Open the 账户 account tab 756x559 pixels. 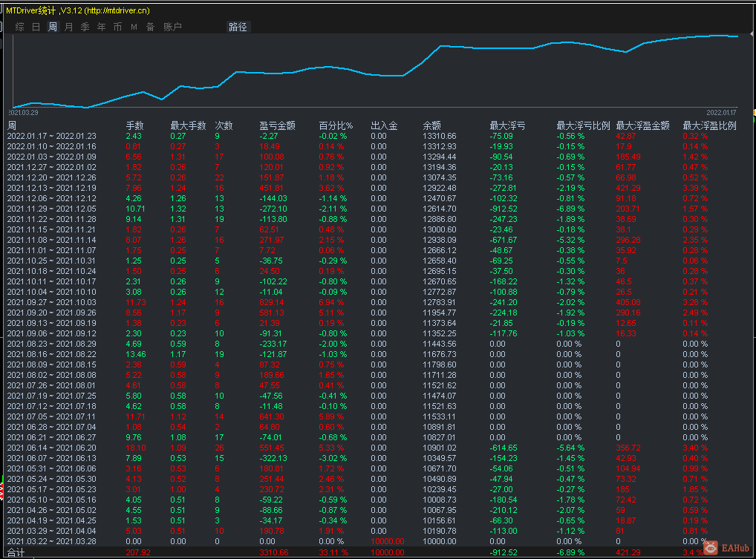pos(172,27)
